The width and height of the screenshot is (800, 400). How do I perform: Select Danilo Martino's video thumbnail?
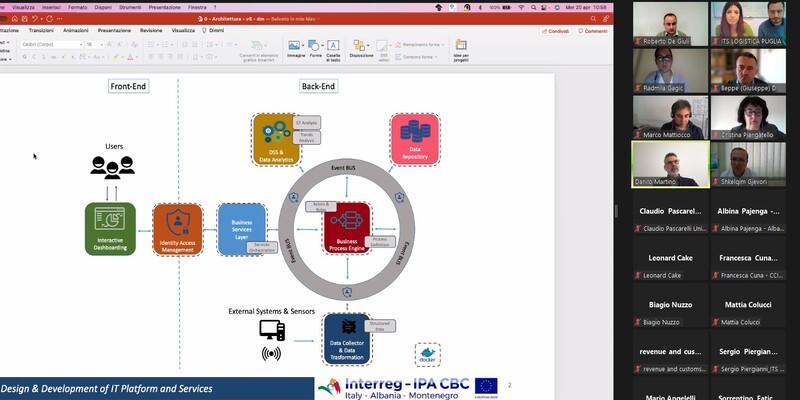click(670, 164)
